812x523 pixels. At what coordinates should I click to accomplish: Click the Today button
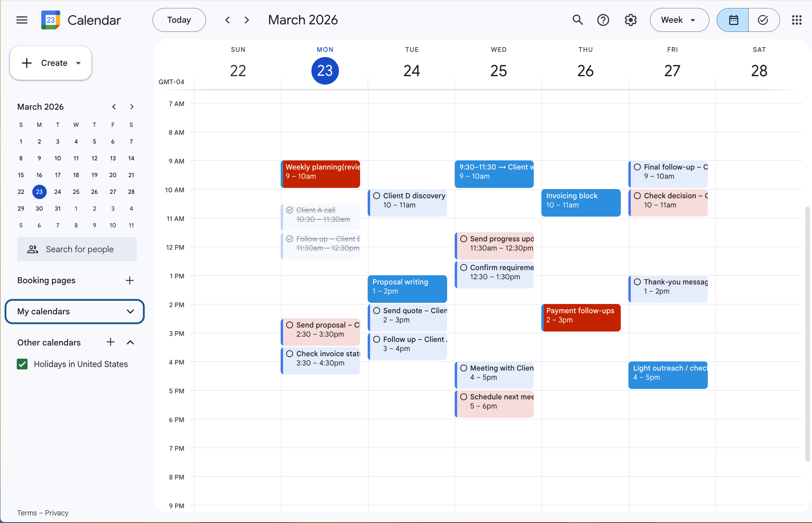coord(179,20)
